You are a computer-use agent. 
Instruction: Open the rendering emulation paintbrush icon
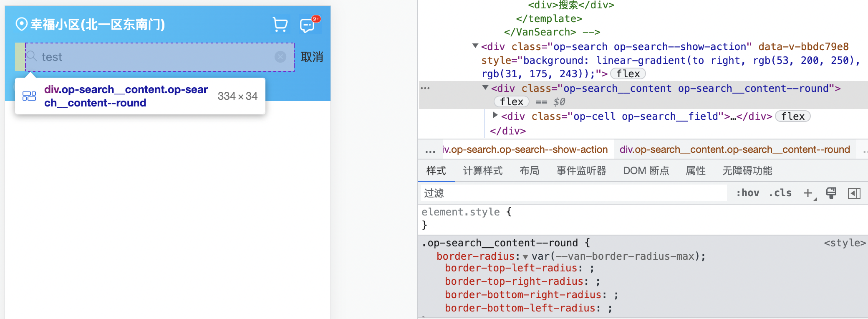coord(831,193)
